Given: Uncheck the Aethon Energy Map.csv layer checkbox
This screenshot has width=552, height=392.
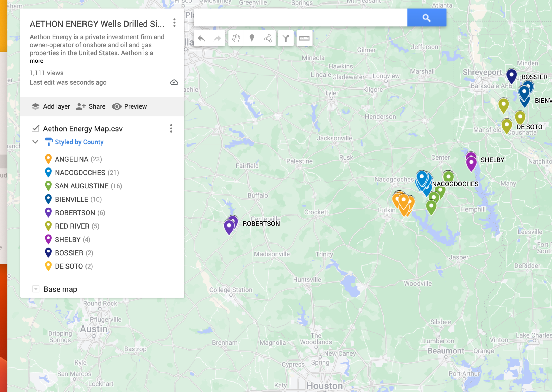Looking at the screenshot, I should coord(36,128).
